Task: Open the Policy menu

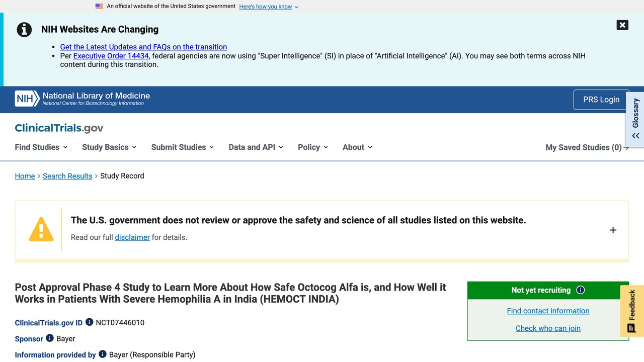Action: [313, 147]
